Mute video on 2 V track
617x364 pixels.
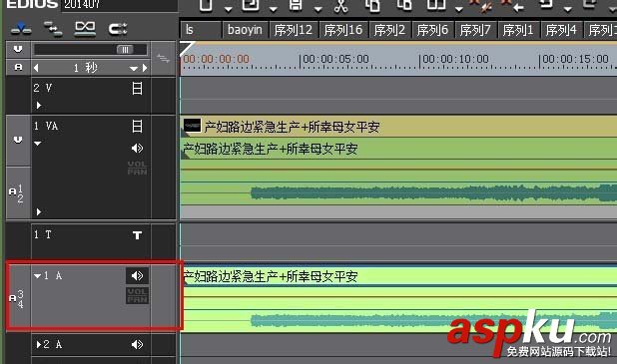137,88
